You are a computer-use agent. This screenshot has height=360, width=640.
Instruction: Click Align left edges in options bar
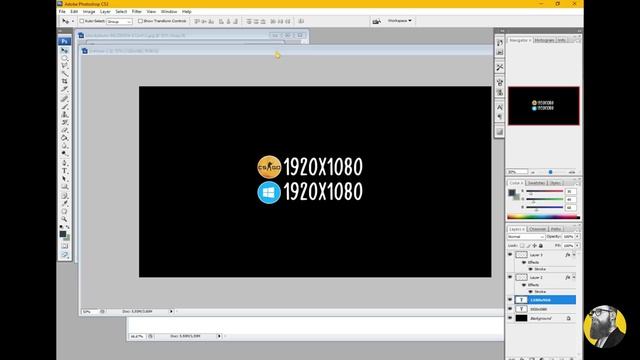[221, 21]
